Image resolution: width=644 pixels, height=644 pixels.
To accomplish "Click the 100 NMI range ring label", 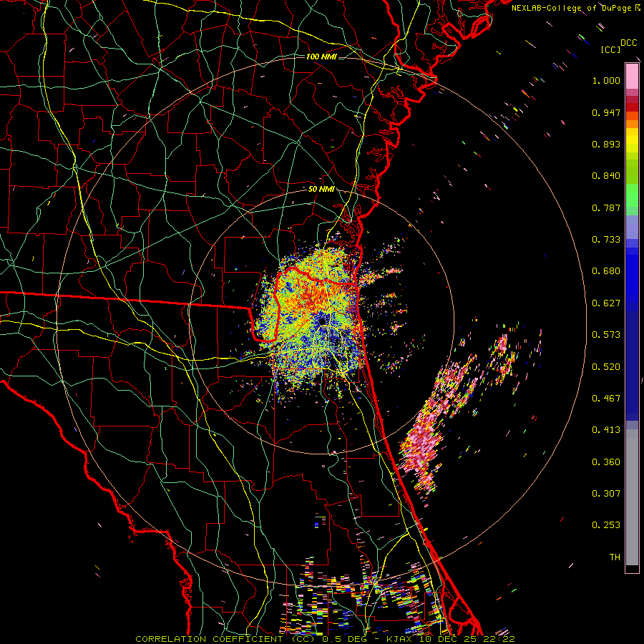I will point(321,57).
